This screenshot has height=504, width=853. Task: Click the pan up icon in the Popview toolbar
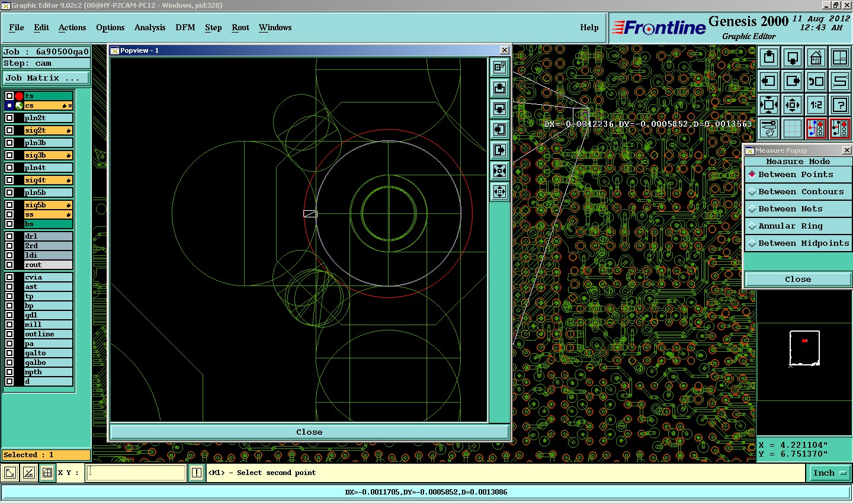[x=500, y=88]
